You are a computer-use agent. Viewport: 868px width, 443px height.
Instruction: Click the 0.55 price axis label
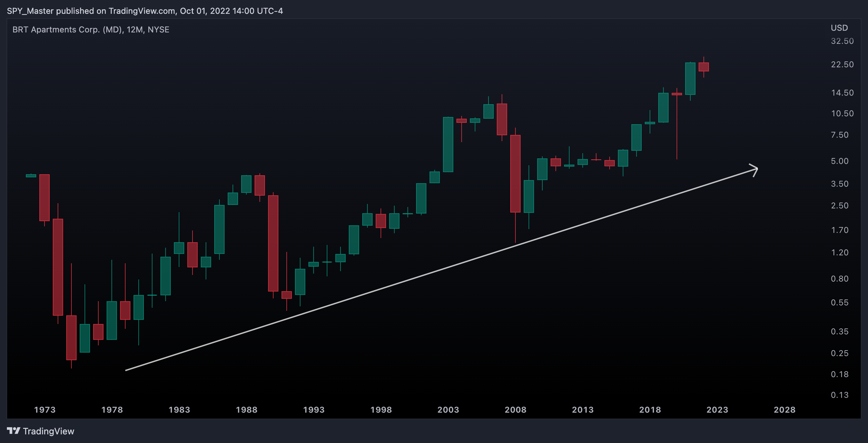point(840,303)
